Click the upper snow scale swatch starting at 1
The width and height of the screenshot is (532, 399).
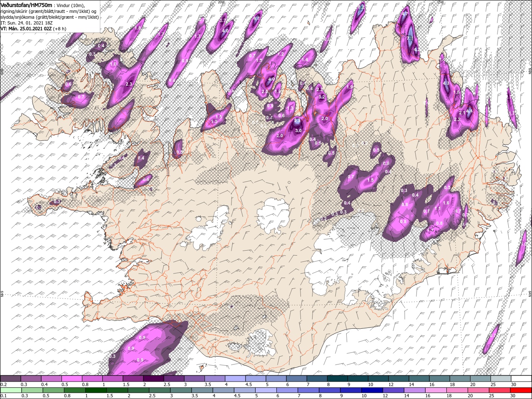click(x=112, y=379)
